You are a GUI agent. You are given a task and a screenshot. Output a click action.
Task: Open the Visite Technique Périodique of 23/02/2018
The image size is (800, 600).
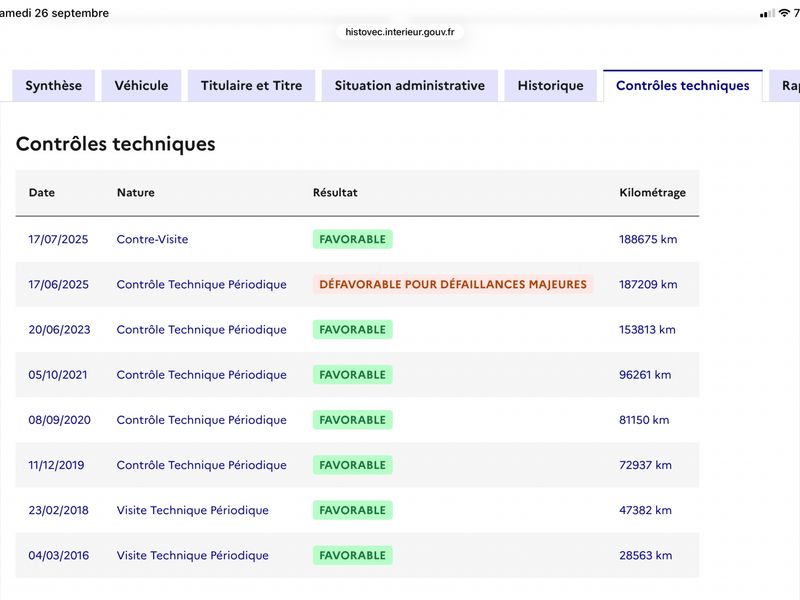point(192,510)
